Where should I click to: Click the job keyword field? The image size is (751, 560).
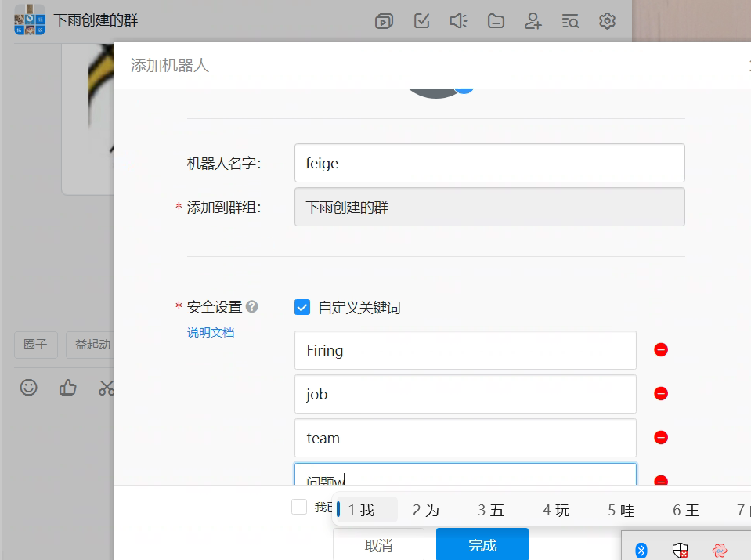pos(465,394)
